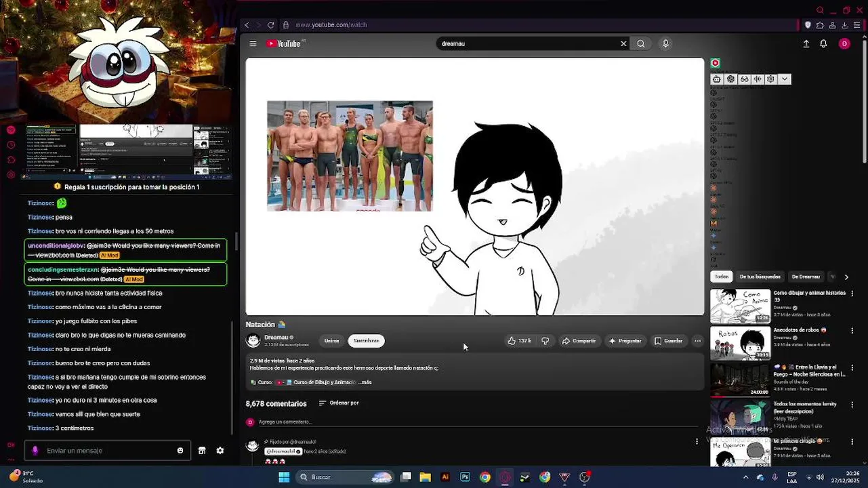Click taskbar Buscar search box

[347, 477]
